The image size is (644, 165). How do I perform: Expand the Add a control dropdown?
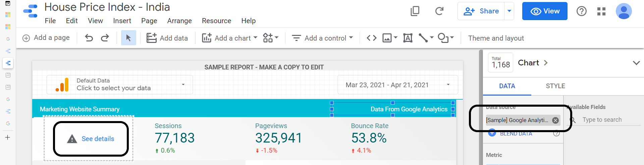tap(351, 38)
